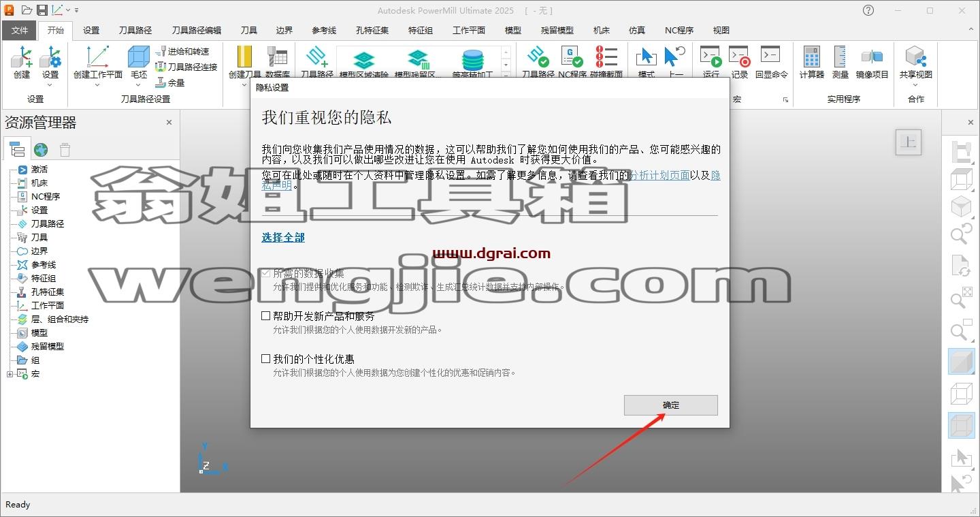The height and width of the screenshot is (517, 980).
Task: Close the right view toolbar
Action: pyautogui.click(x=970, y=123)
